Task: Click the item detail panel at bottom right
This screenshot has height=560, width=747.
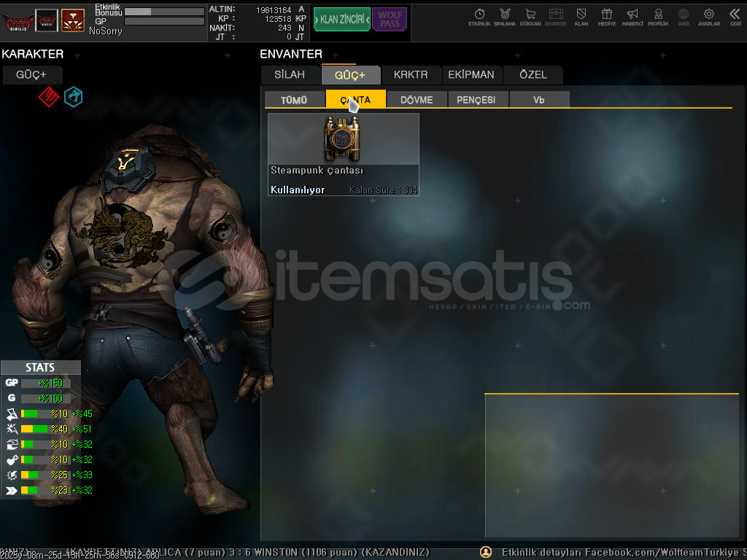Action: click(x=612, y=466)
